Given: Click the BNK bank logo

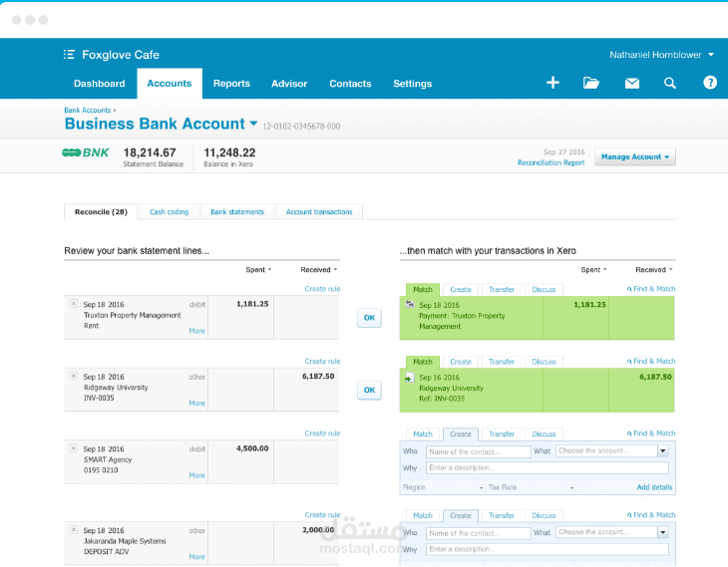Looking at the screenshot, I should 86,152.
